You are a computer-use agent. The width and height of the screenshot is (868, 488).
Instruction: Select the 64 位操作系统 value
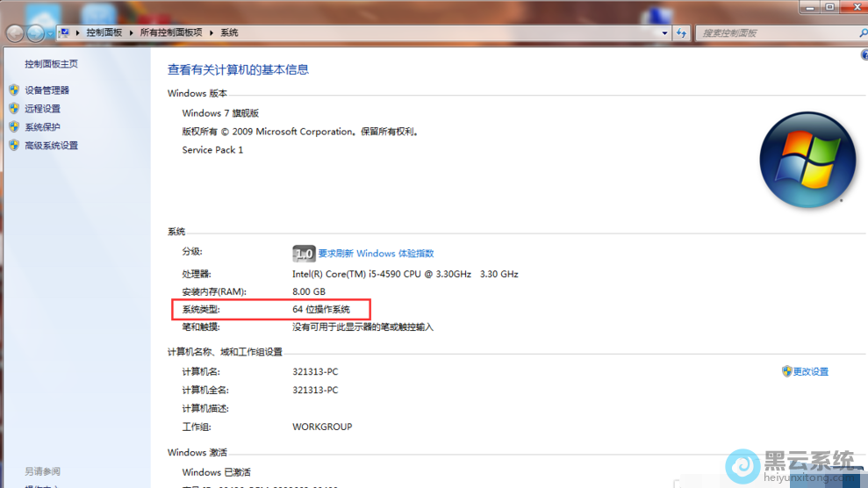point(321,309)
